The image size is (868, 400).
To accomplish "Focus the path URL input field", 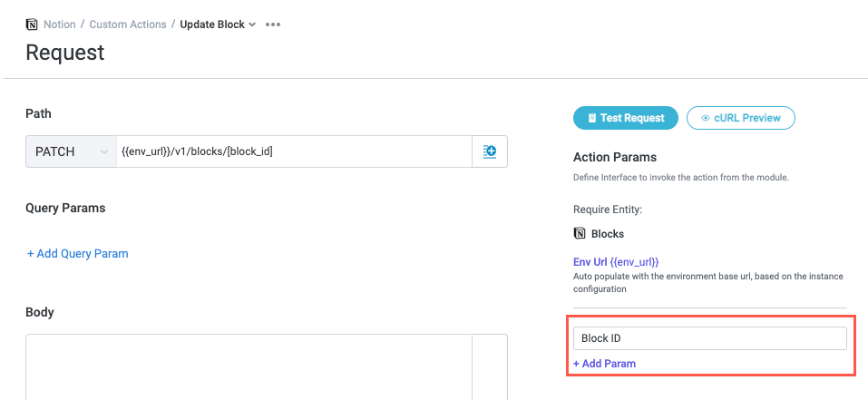I will click(294, 151).
